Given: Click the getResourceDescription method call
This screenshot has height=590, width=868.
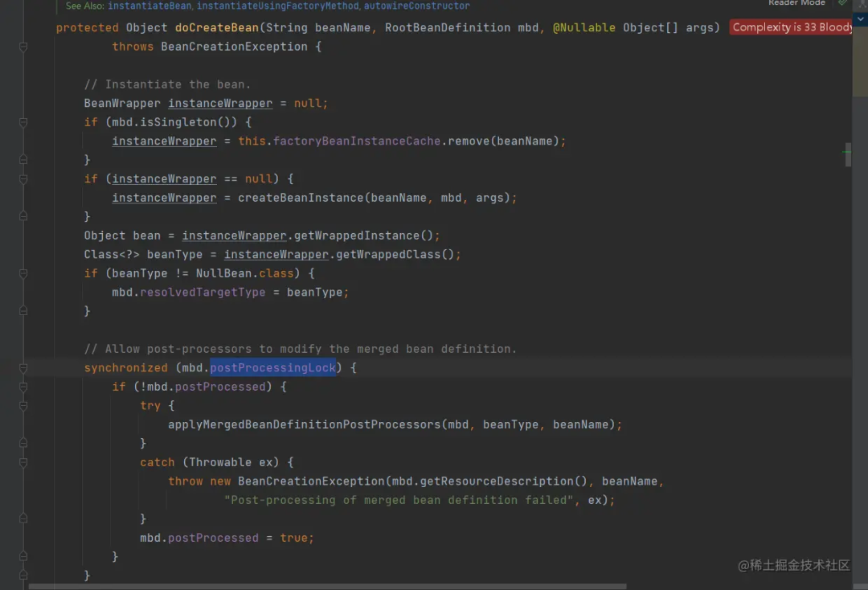Looking at the screenshot, I should [497, 481].
